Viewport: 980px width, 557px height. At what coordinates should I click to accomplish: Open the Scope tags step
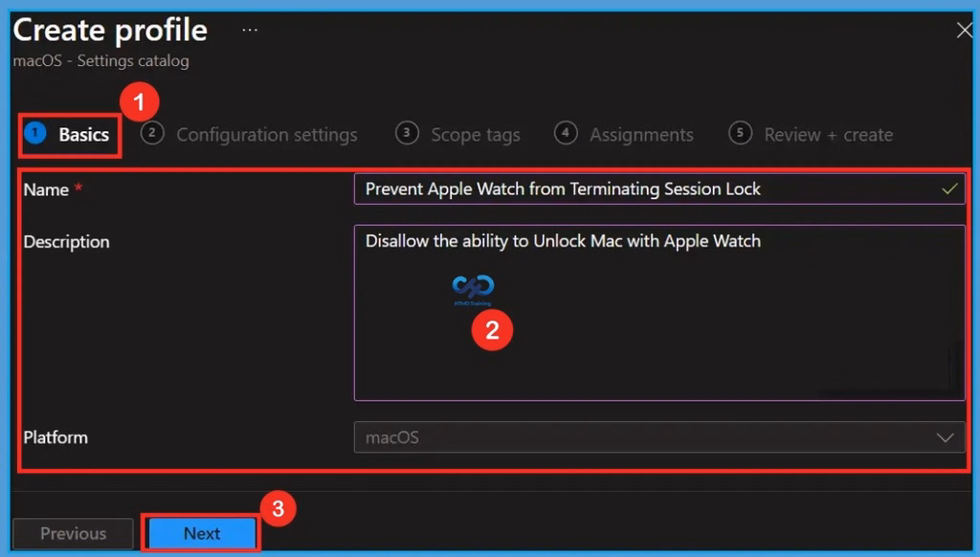point(457,134)
